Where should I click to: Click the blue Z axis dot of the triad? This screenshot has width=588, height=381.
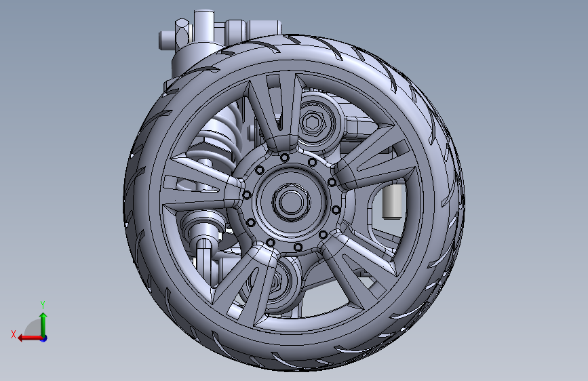click(x=44, y=338)
